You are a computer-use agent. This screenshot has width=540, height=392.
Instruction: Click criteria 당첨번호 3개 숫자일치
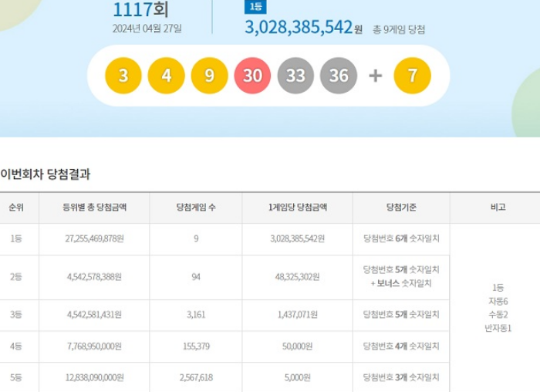tap(401, 377)
